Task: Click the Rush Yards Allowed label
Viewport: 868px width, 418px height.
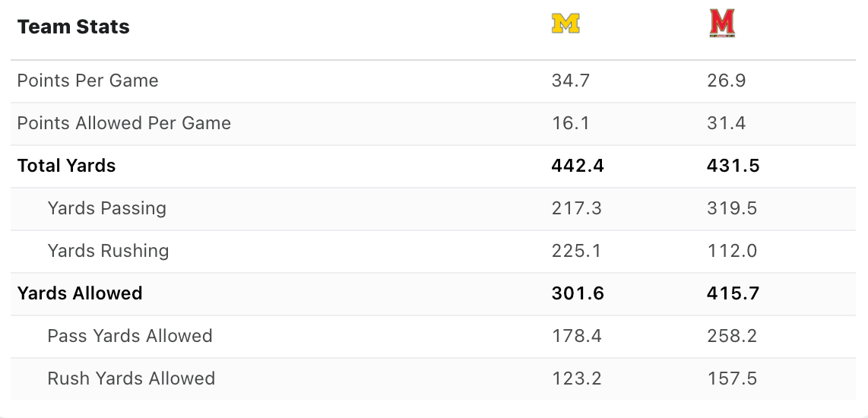Action: 131,378
